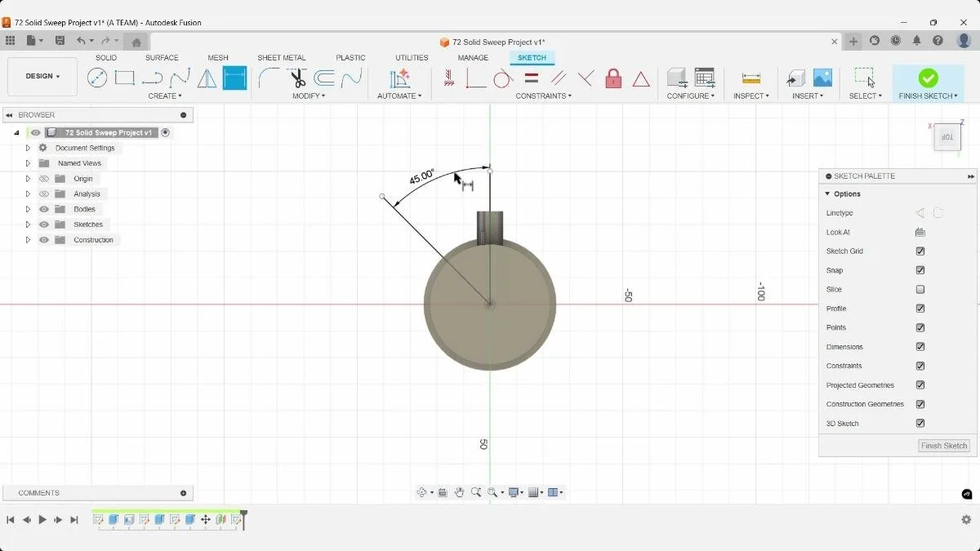This screenshot has width=980, height=551.
Task: Click the Look At icon in Sketch Palette
Action: click(x=920, y=232)
